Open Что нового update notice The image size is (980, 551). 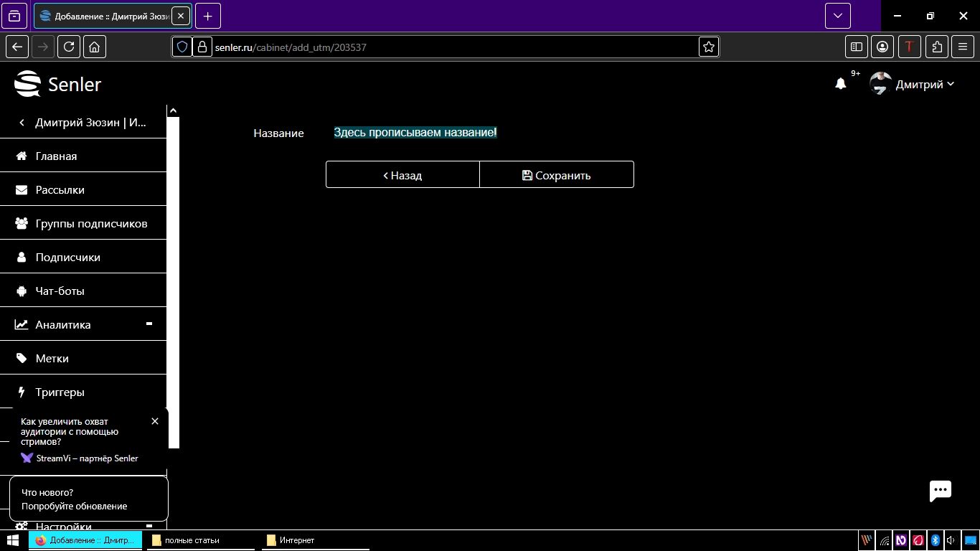pyautogui.click(x=88, y=499)
